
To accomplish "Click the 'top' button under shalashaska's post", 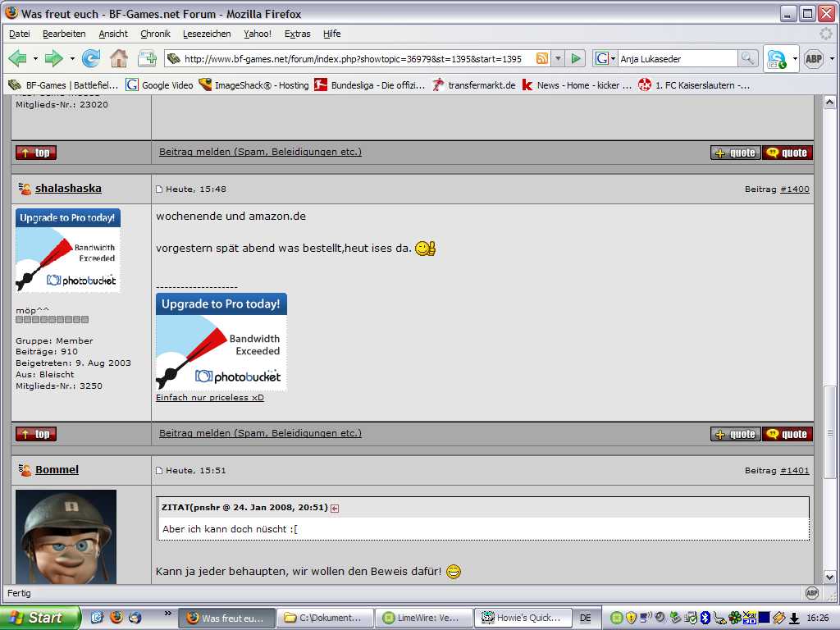I will tap(36, 434).
